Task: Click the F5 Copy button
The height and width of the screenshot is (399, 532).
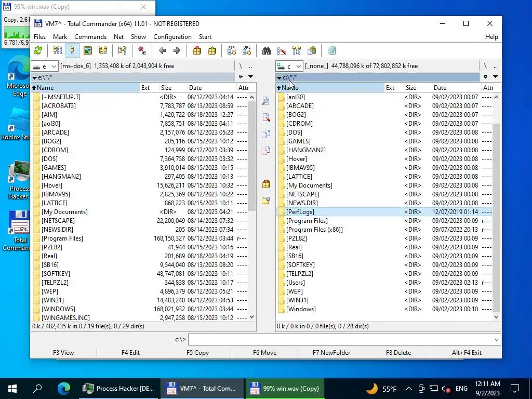Action: tap(197, 353)
